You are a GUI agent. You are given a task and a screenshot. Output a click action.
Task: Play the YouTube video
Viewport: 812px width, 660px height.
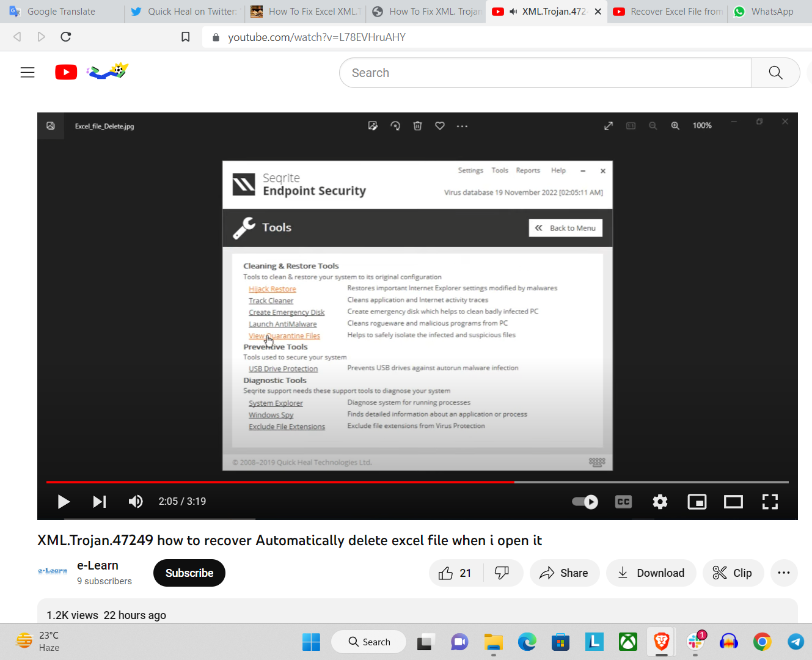(64, 502)
